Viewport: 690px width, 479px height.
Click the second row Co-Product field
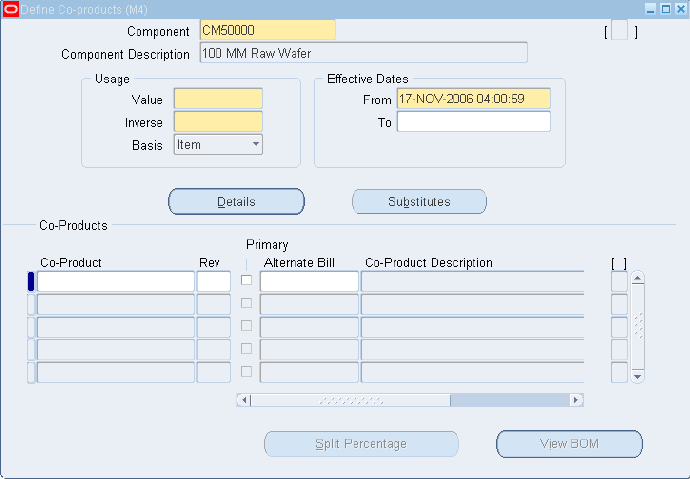coord(116,304)
